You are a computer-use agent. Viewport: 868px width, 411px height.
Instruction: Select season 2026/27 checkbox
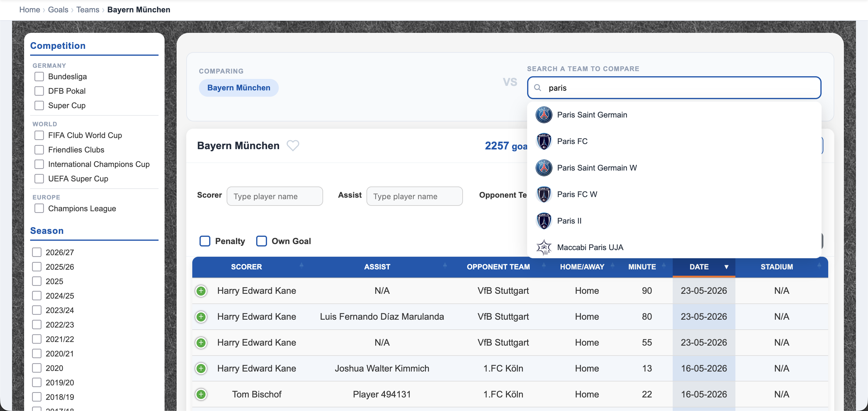pos(37,252)
